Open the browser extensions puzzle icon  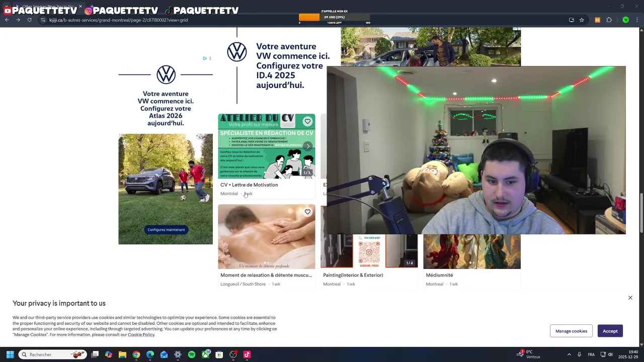(x=609, y=20)
